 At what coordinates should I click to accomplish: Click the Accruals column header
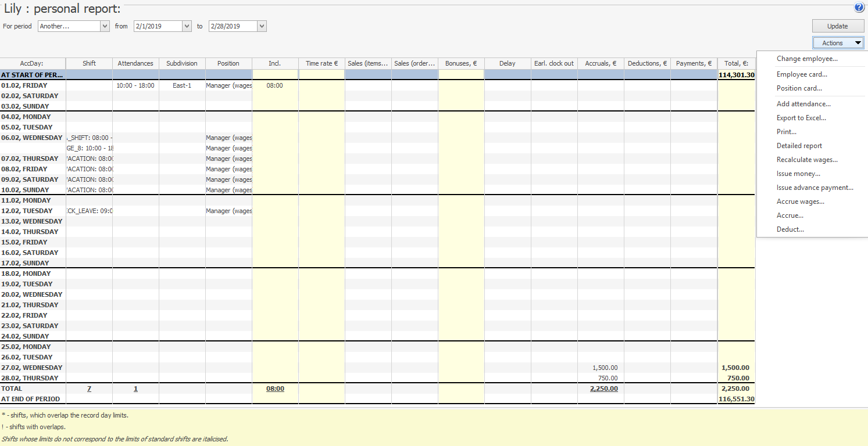click(601, 63)
